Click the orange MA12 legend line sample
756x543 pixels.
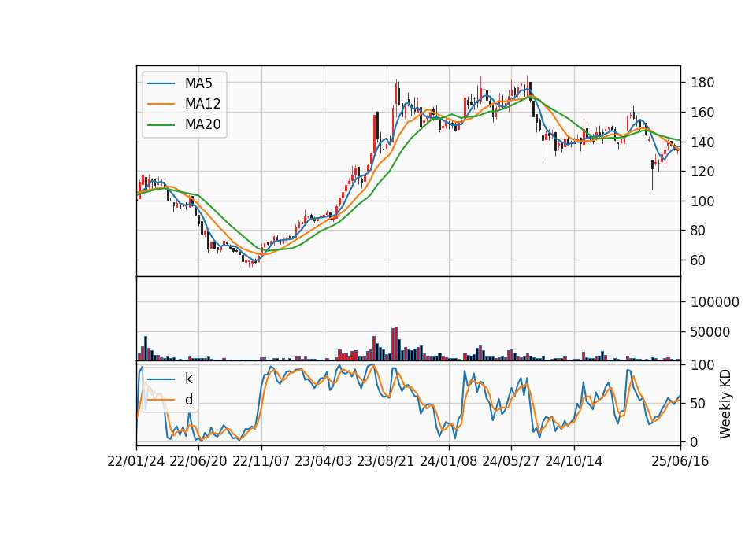161,104
